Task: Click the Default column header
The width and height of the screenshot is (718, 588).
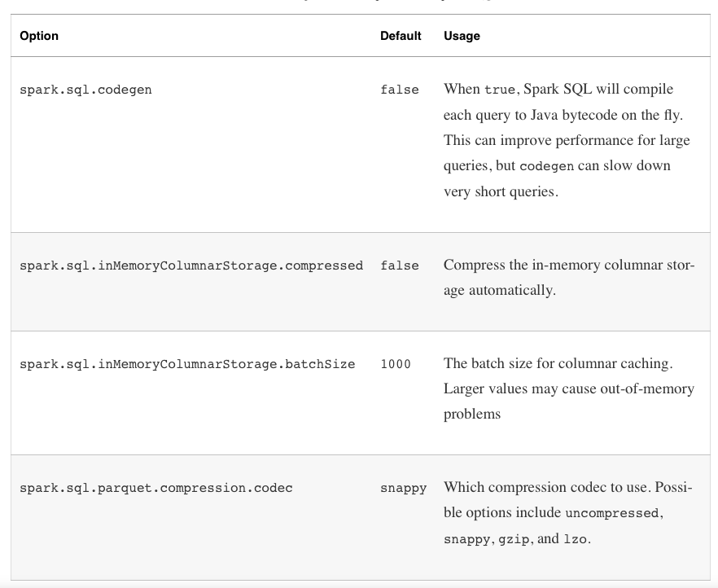Action: click(x=401, y=36)
